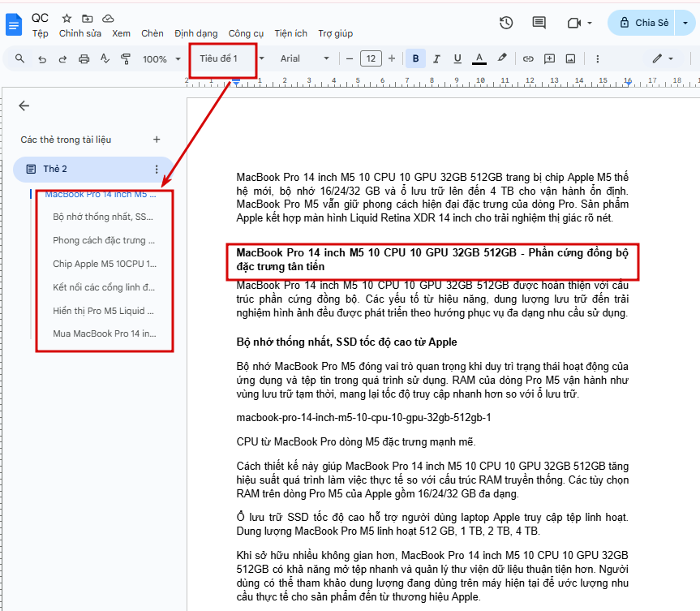700x611 pixels.
Task: Decrease font size with minus
Action: (350, 58)
